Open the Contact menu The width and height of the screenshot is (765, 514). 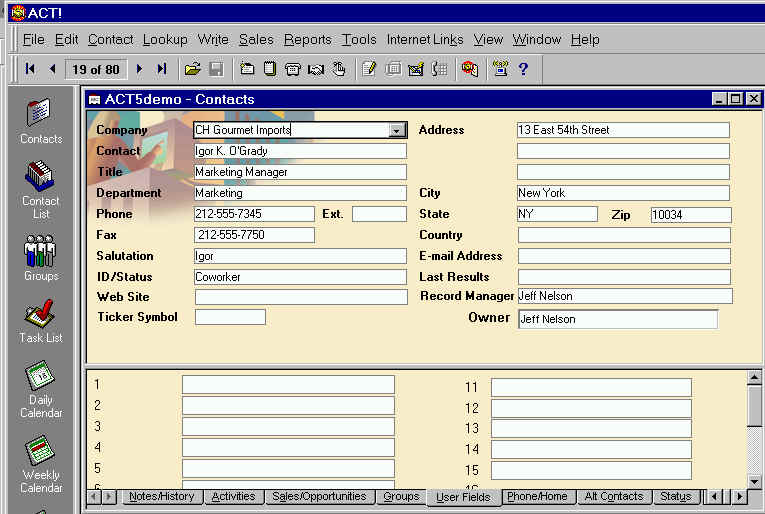coord(111,40)
